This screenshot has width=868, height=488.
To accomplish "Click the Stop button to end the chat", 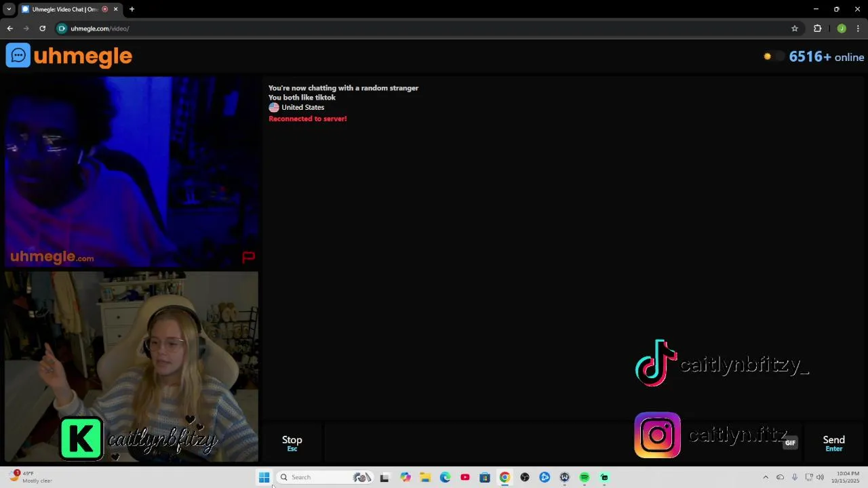I will [292, 443].
